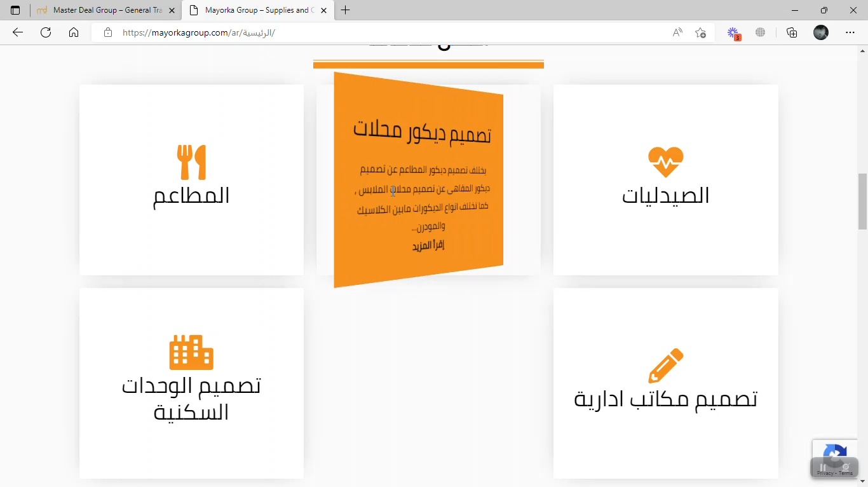The image size is (868, 487).
Task: Click the pause button on overlay
Action: pyautogui.click(x=823, y=467)
